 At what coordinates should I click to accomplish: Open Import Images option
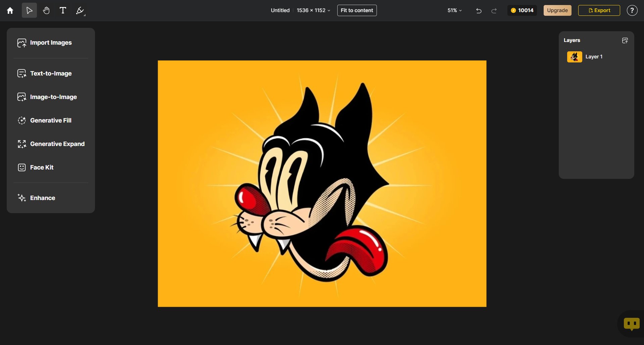[51, 43]
